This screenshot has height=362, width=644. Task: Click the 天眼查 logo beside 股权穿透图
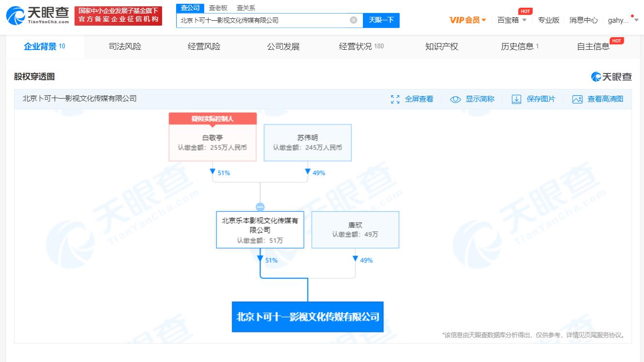(x=612, y=76)
